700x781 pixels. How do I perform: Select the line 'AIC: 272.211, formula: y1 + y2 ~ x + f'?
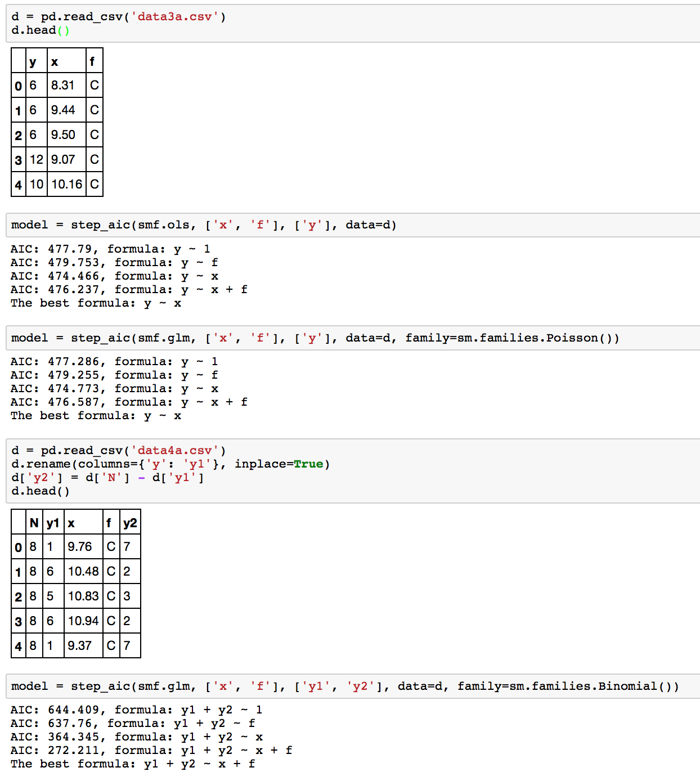pos(150,750)
